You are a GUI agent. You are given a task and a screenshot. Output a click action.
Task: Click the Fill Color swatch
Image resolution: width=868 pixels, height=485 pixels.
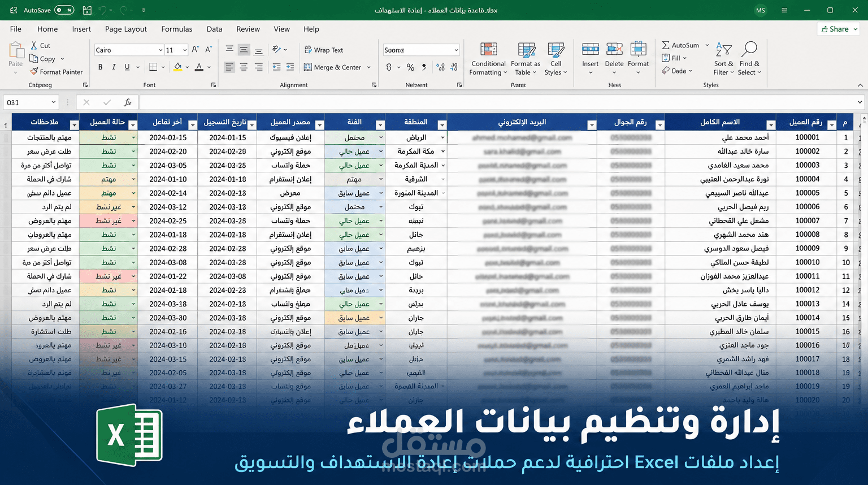(x=178, y=67)
